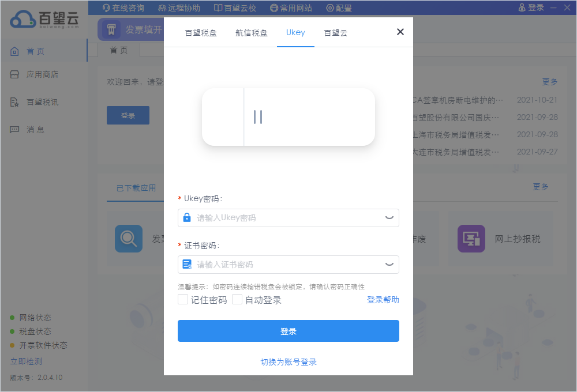Image resolution: width=577 pixels, height=392 pixels.
Task: Minimize the 百望云 window
Action: click(x=553, y=7)
